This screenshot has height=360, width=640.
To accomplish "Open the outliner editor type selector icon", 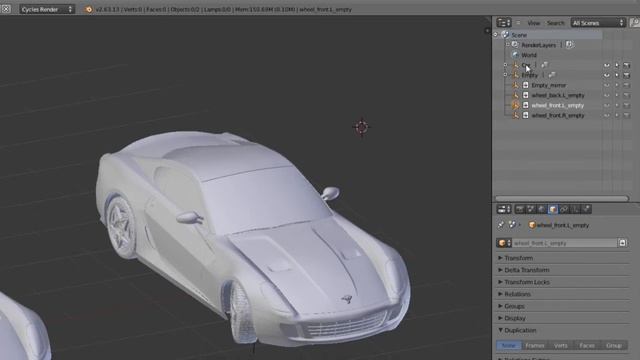I will click(x=504, y=23).
